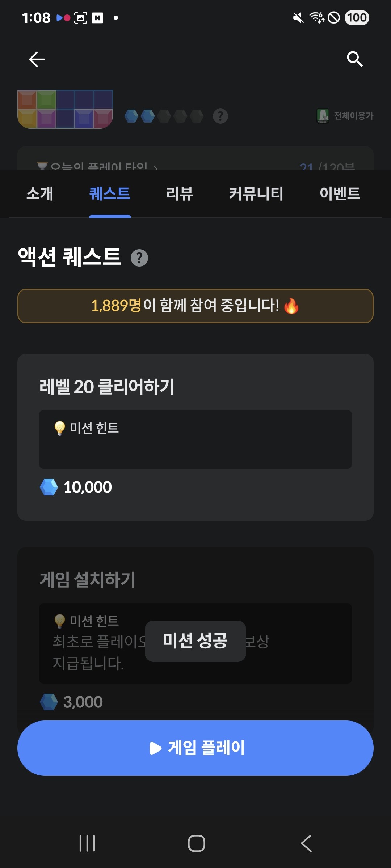Open search with the magnifier icon
The width and height of the screenshot is (391, 868).
tap(354, 59)
